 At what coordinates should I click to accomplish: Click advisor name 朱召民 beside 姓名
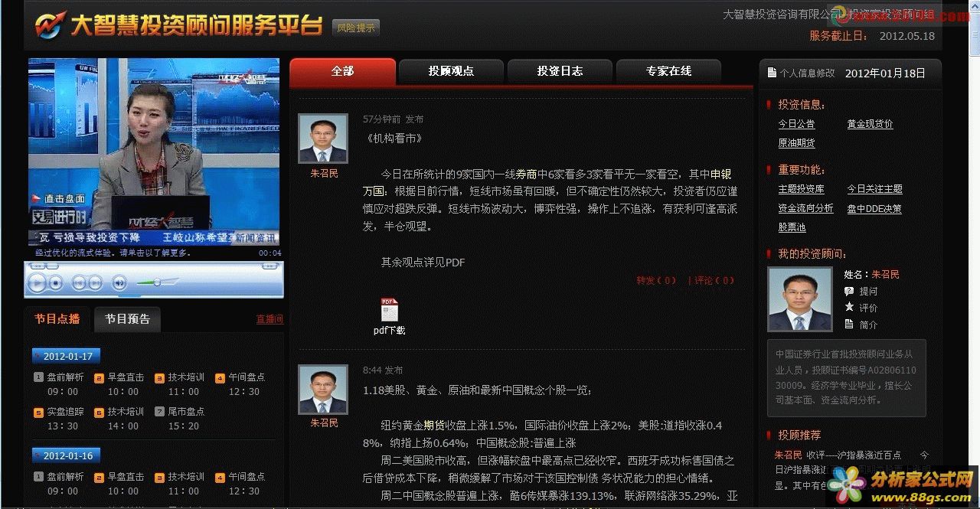click(886, 274)
